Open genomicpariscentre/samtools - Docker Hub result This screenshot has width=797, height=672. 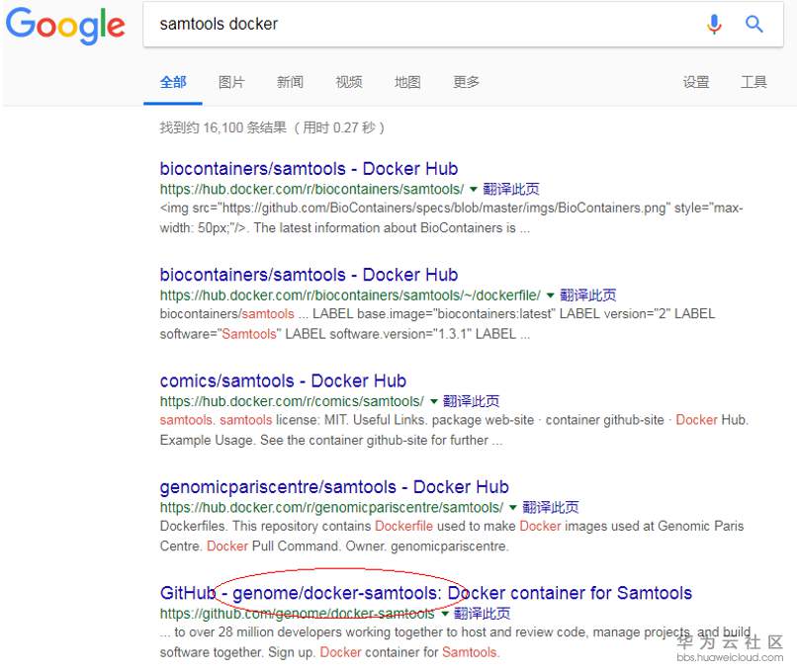[334, 487]
